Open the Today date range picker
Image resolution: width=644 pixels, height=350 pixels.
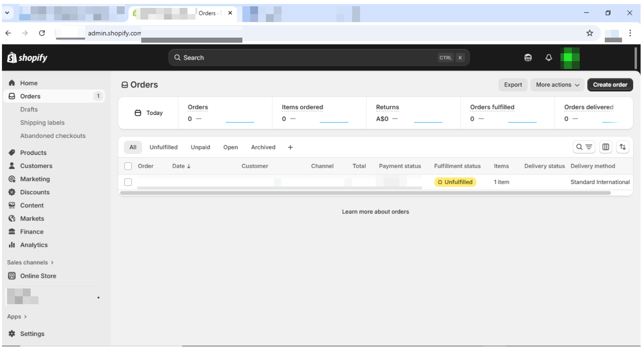point(149,113)
